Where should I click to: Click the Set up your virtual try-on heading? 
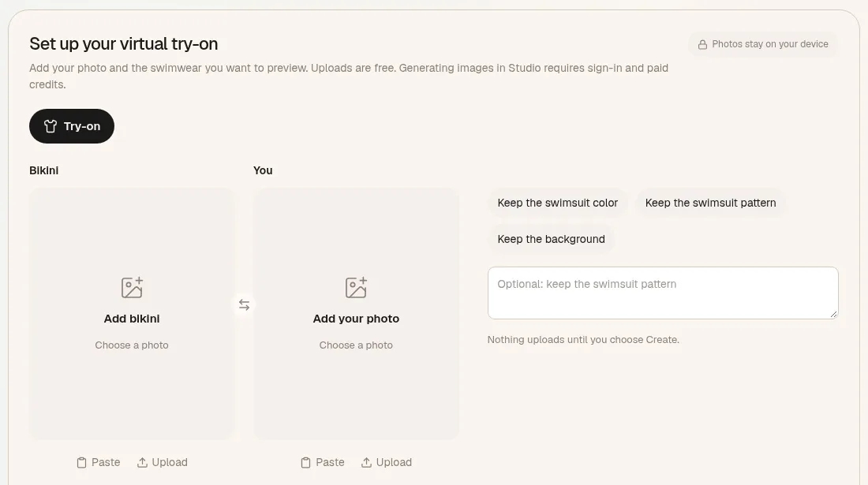coord(123,43)
